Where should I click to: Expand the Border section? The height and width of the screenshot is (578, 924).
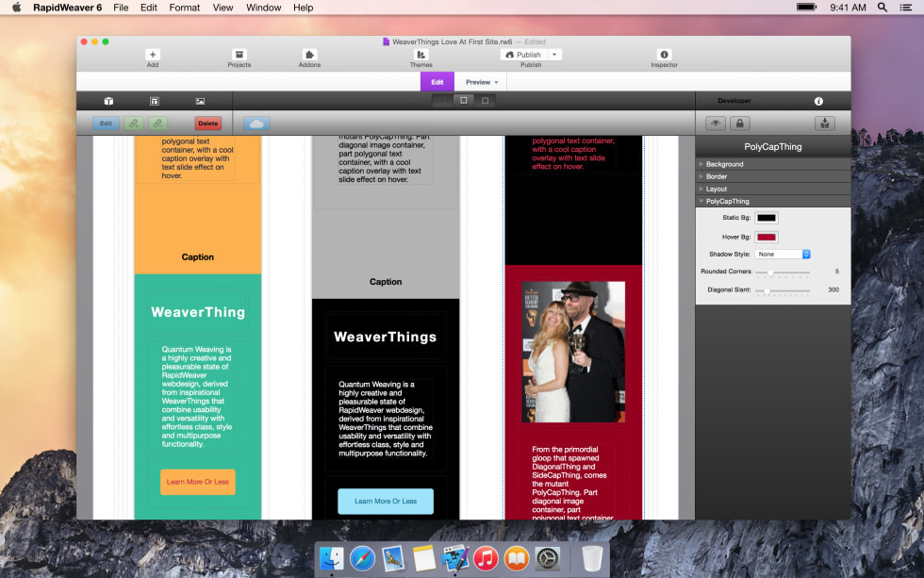[772, 176]
